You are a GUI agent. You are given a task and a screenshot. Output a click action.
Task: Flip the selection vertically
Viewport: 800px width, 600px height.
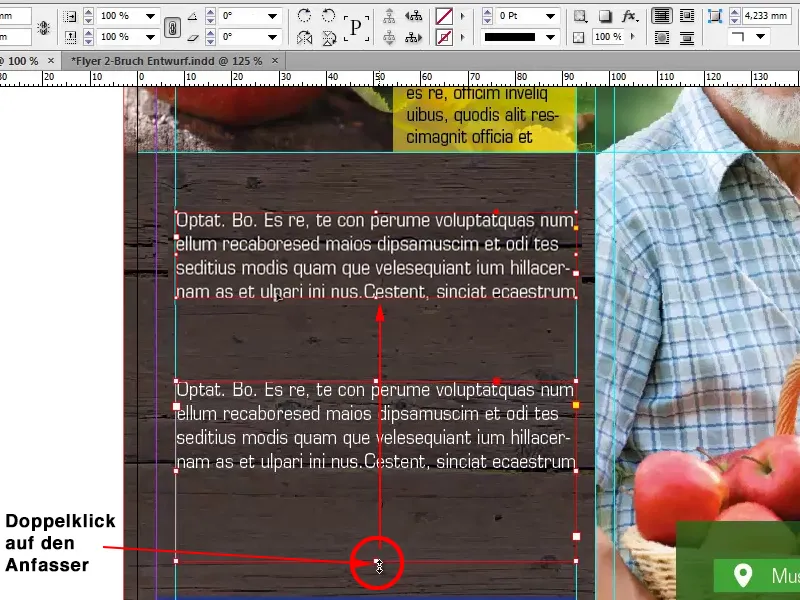click(329, 37)
